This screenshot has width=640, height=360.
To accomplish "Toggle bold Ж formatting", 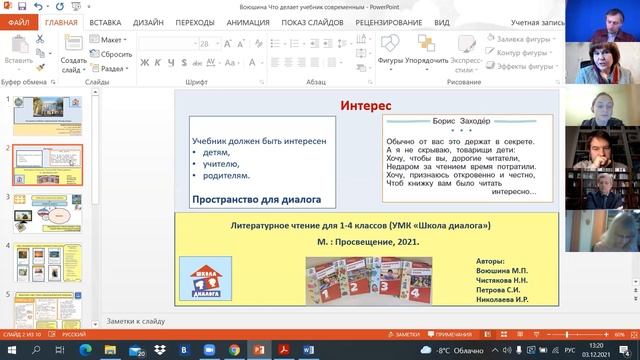I will (x=144, y=62).
